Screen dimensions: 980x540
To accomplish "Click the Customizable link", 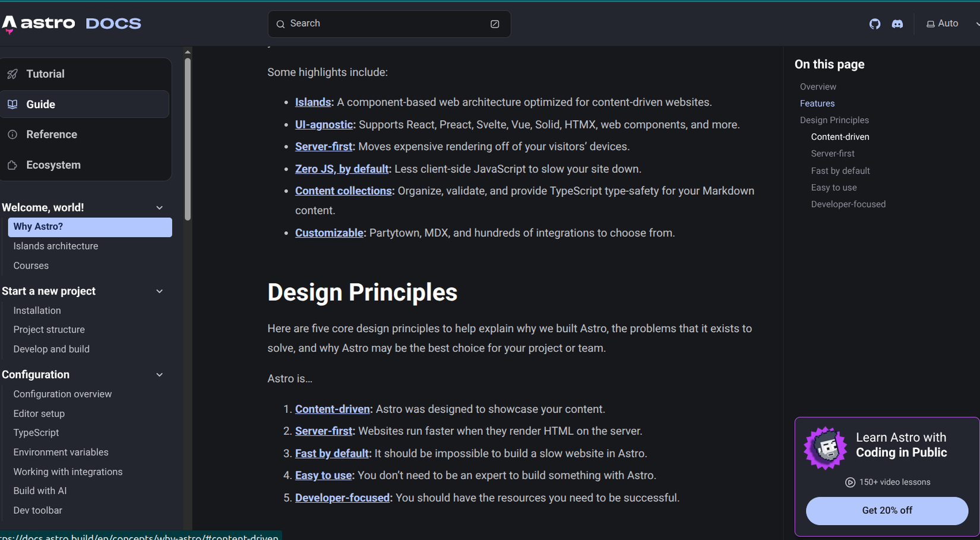I will (x=329, y=233).
